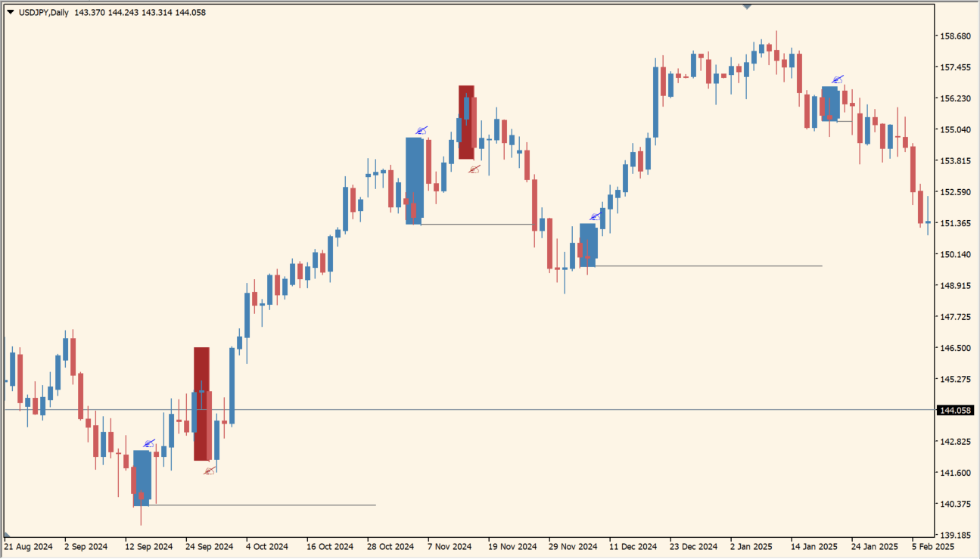
Task: Click the large blue rectangle near 7 Nov 2024
Action: tap(415, 181)
